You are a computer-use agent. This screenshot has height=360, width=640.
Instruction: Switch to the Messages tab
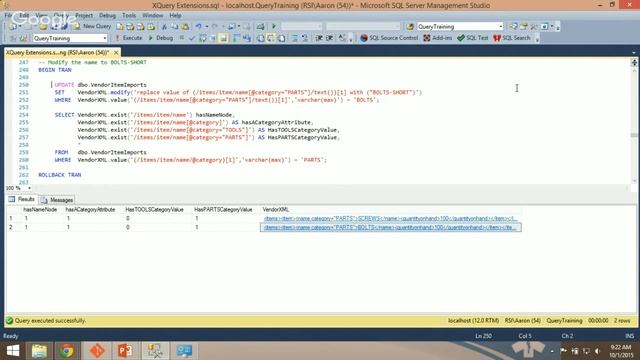57,200
